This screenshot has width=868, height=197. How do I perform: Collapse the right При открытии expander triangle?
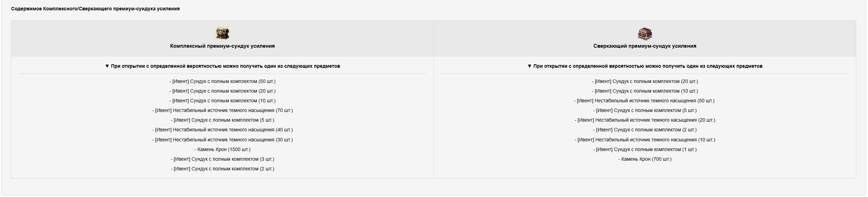click(x=530, y=66)
